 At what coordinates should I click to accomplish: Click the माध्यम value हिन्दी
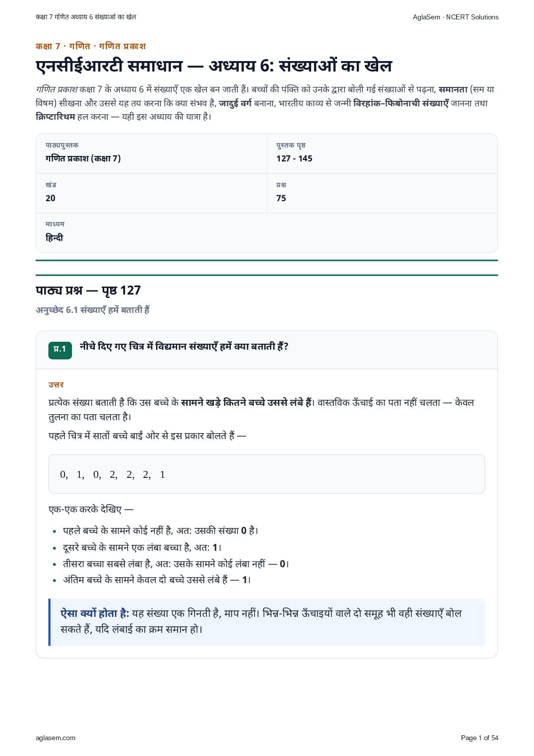point(55,238)
